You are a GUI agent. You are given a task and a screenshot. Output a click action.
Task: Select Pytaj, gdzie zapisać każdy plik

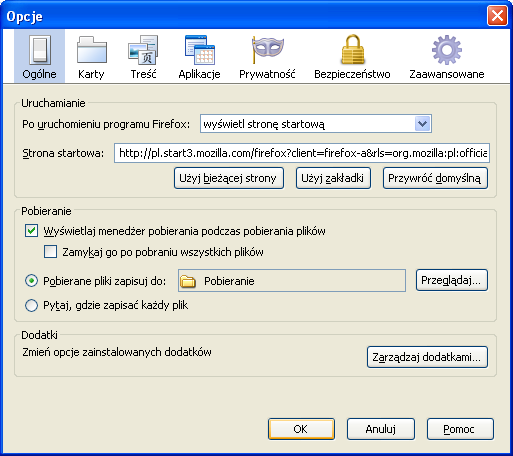[x=31, y=305]
